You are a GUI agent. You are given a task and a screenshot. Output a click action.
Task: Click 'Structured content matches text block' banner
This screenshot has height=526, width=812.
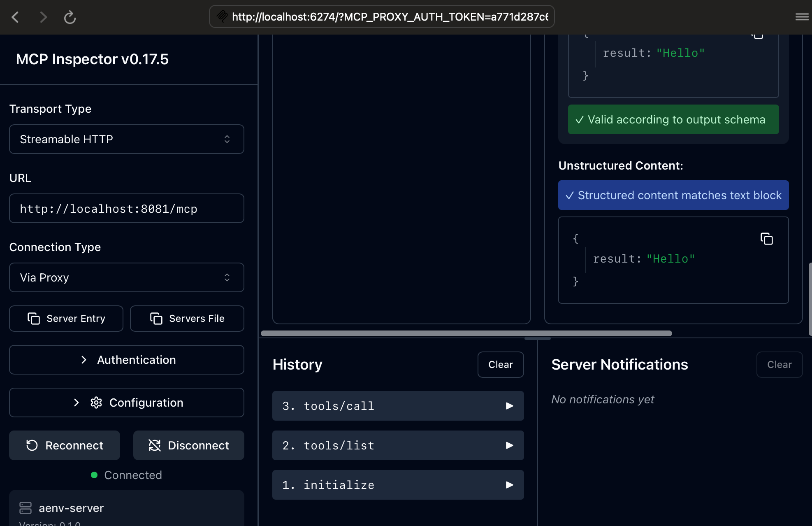coord(673,195)
